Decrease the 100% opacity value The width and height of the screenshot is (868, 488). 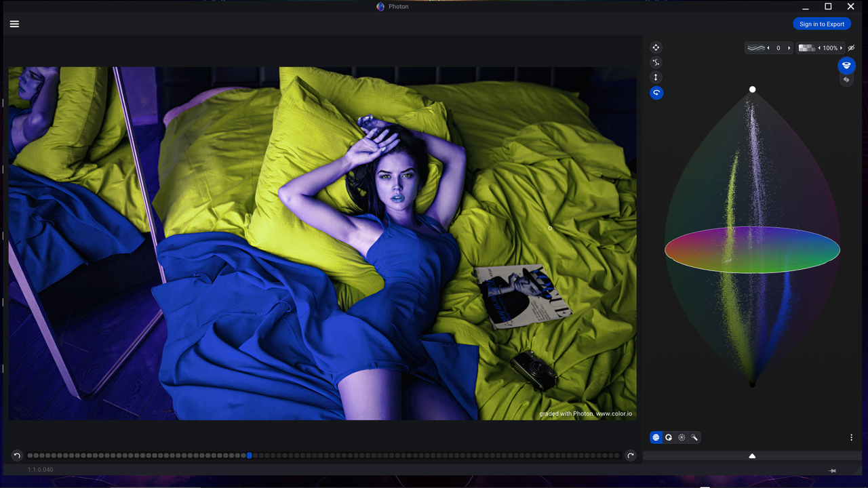click(819, 48)
